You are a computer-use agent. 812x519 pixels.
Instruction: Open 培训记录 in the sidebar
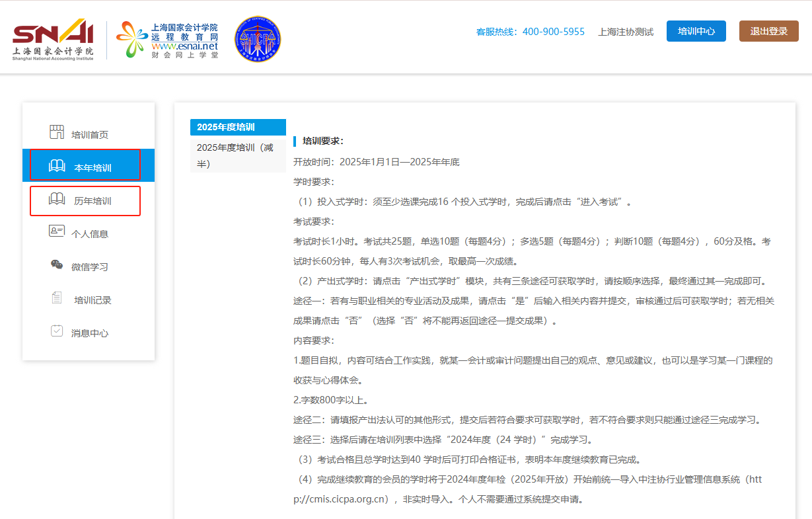[92, 300]
